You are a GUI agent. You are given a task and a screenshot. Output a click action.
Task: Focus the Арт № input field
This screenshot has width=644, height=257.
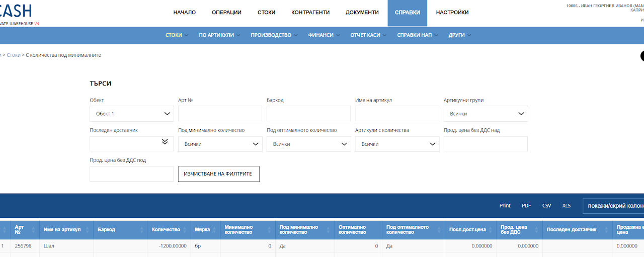[220, 114]
